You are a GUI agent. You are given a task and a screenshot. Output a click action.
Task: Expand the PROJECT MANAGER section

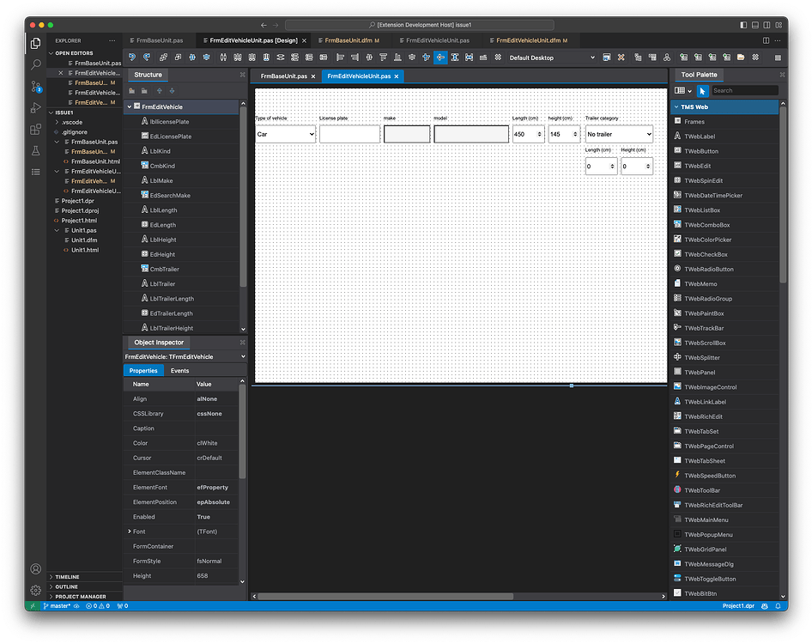point(85,597)
